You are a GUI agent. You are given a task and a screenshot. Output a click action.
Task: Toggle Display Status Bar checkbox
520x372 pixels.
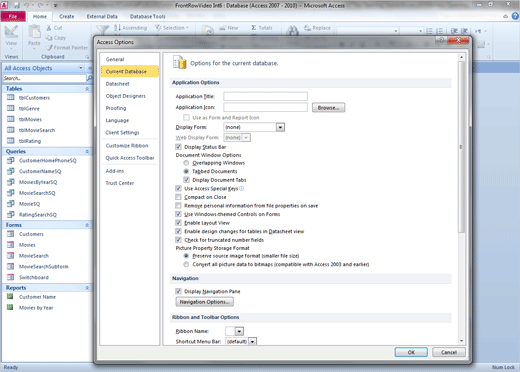(178, 147)
